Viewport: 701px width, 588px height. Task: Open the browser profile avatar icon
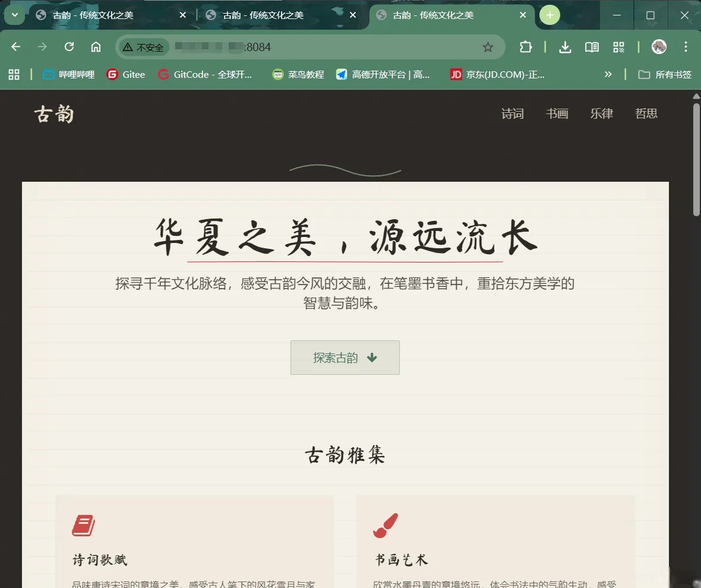[659, 46]
